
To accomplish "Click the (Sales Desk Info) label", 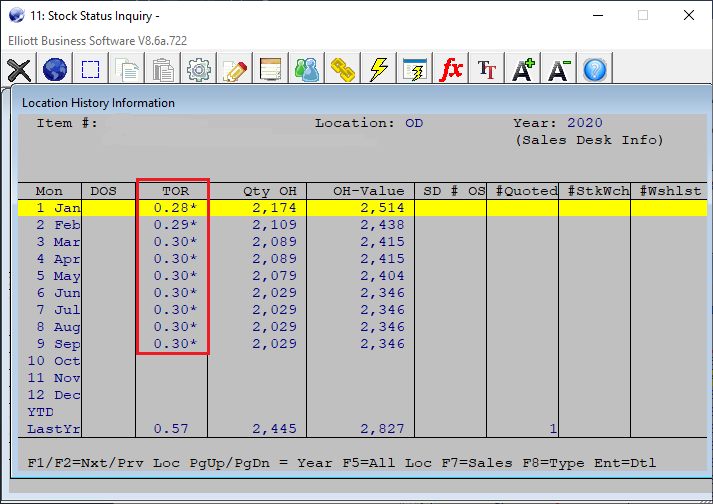I will pyautogui.click(x=589, y=140).
